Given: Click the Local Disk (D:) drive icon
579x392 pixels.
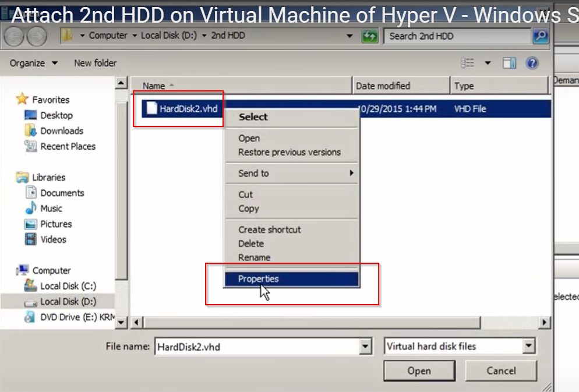Looking at the screenshot, I should (x=30, y=303).
